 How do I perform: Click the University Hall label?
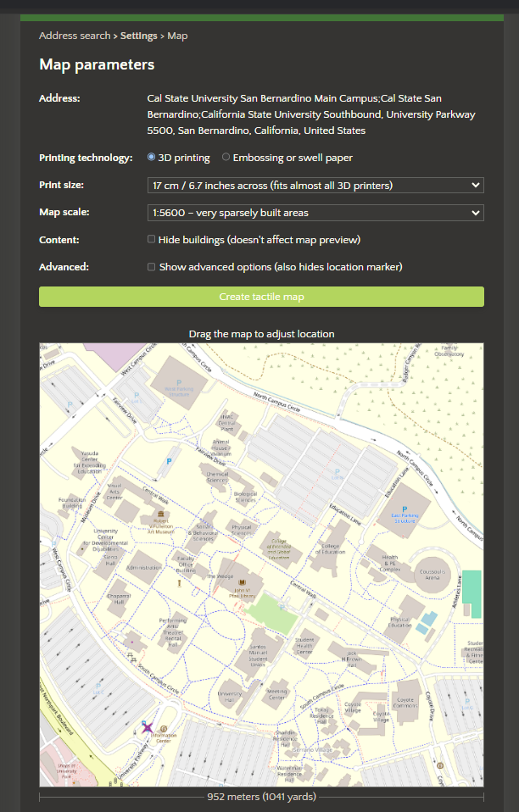(x=230, y=697)
